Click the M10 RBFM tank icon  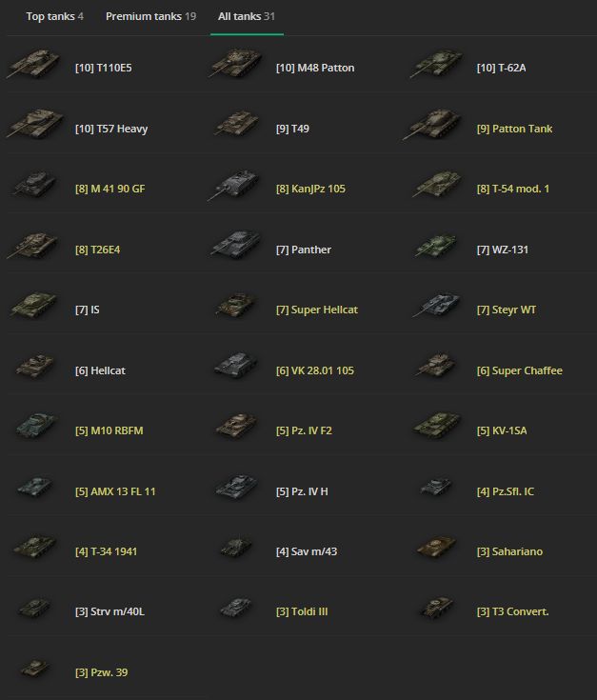[x=36, y=425]
